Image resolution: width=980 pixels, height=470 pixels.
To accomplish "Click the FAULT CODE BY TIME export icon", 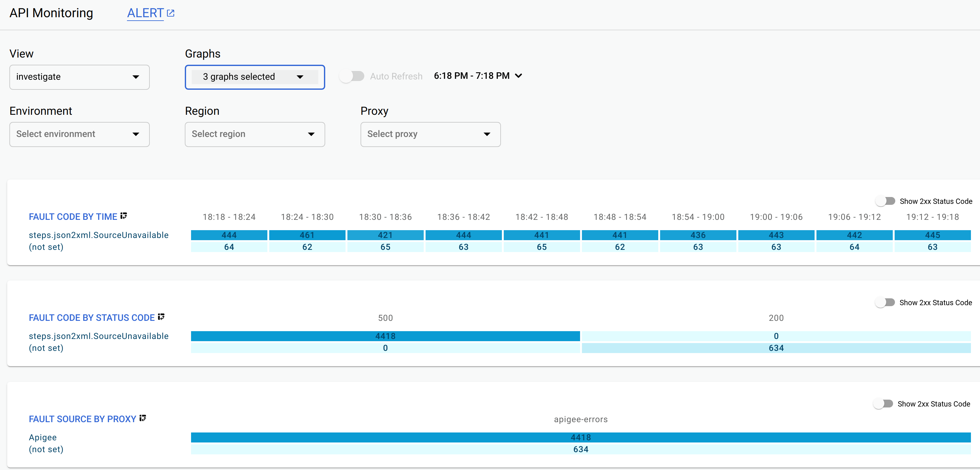I will click(x=126, y=216).
